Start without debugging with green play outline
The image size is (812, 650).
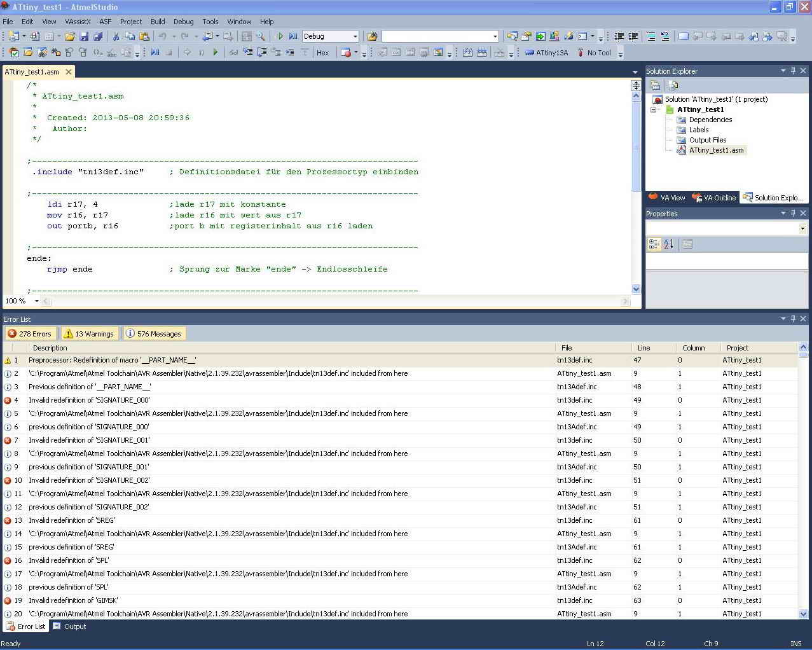coord(280,36)
